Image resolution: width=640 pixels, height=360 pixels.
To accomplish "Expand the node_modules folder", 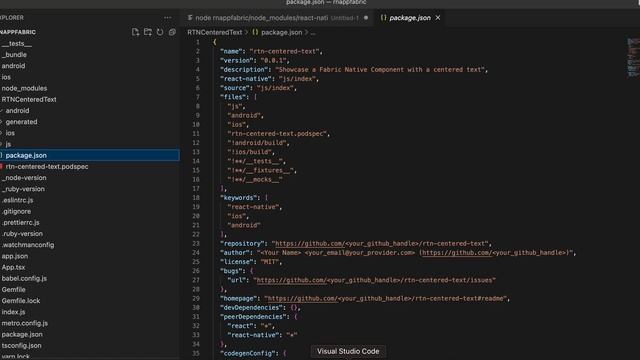I will 24,88.
